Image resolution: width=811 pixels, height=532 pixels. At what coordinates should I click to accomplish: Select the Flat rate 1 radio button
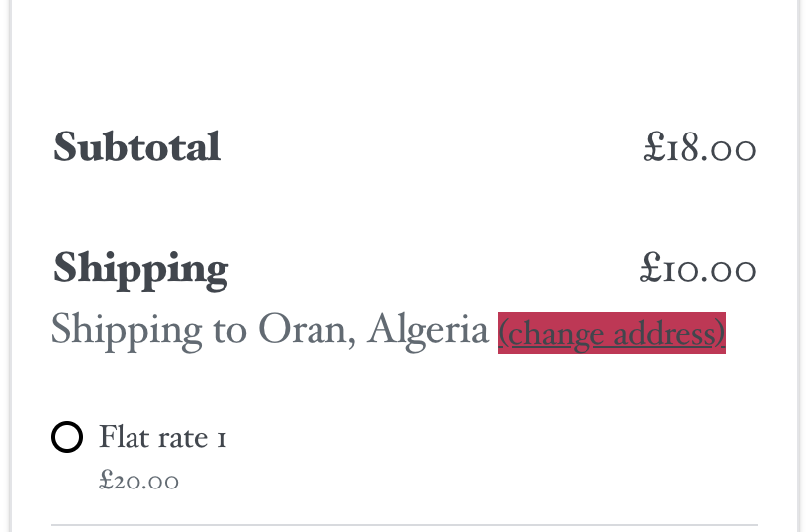pyautogui.click(x=67, y=437)
